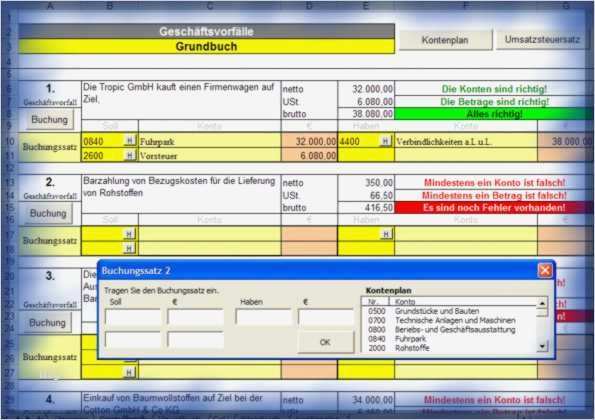595x420 pixels.
Task: Click the Umsatzsteuersatz button
Action: tap(542, 39)
